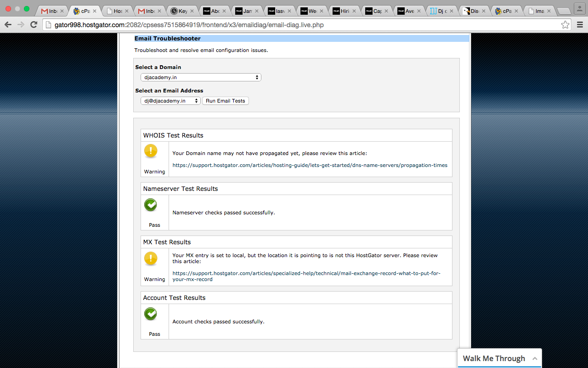The image size is (588, 368).
Task: Switch to the Wer tab
Action: point(313,11)
